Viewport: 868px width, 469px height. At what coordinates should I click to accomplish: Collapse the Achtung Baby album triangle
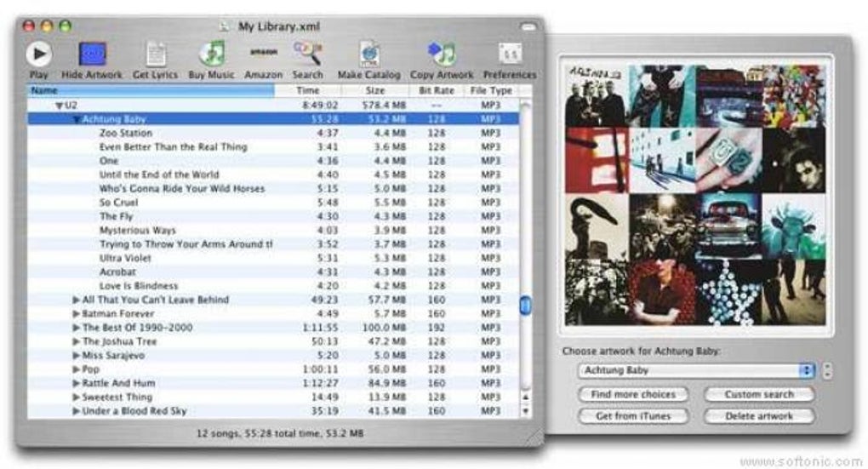[x=77, y=120]
